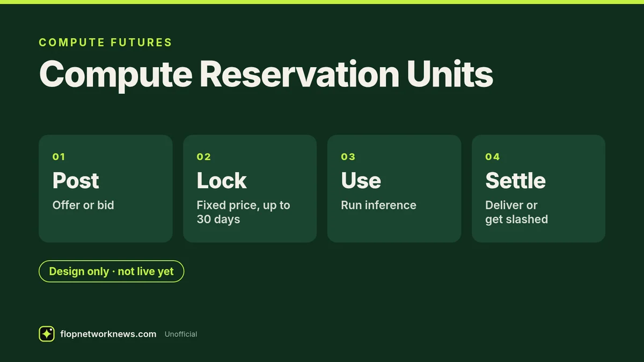Click the 'Compute Reservation Units' title

(266, 74)
